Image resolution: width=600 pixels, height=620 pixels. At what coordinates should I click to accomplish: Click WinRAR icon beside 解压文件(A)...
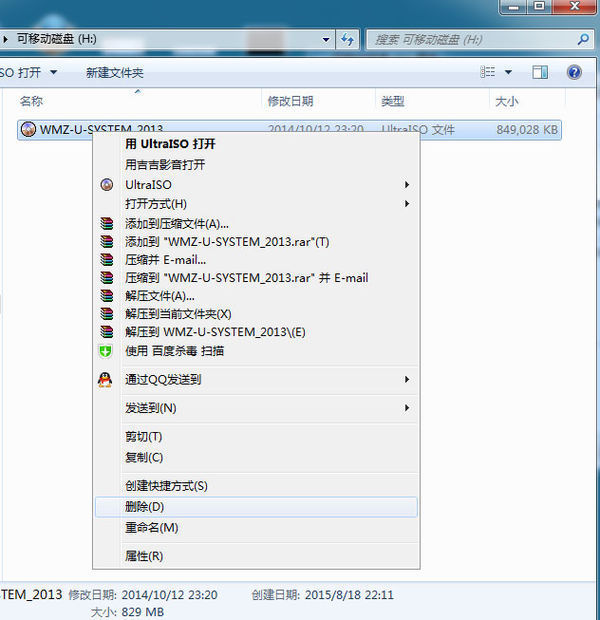coord(106,296)
